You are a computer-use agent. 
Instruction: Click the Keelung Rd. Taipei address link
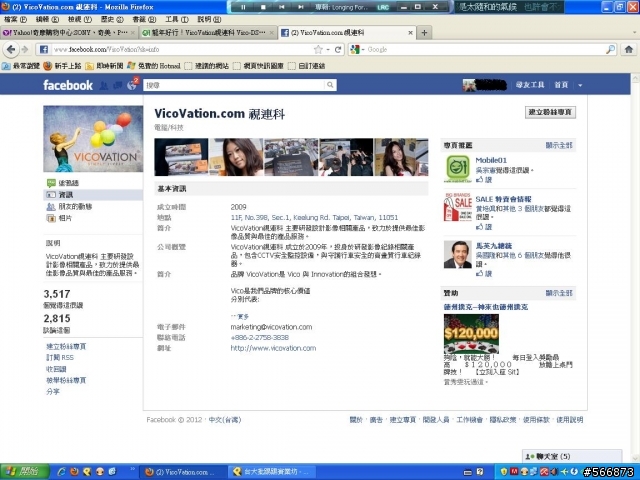tap(314, 218)
